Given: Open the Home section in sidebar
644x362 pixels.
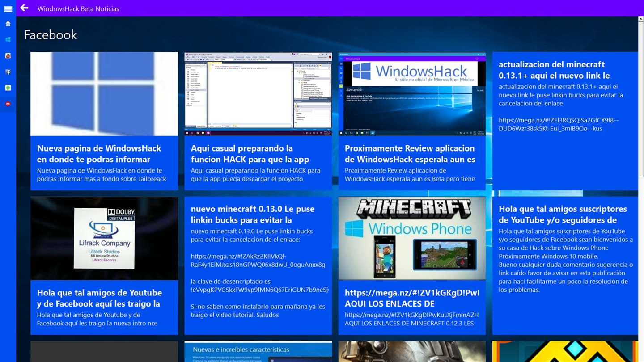Looking at the screenshot, I should coord(8,24).
